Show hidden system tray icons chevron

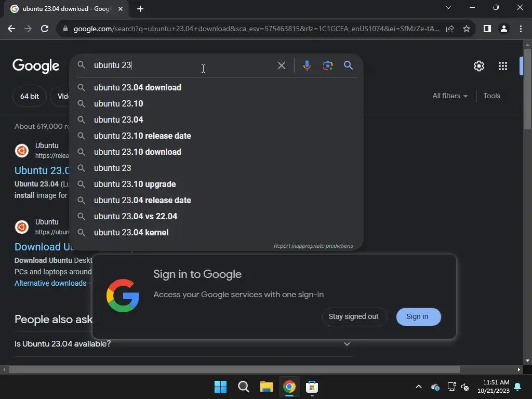click(419, 387)
